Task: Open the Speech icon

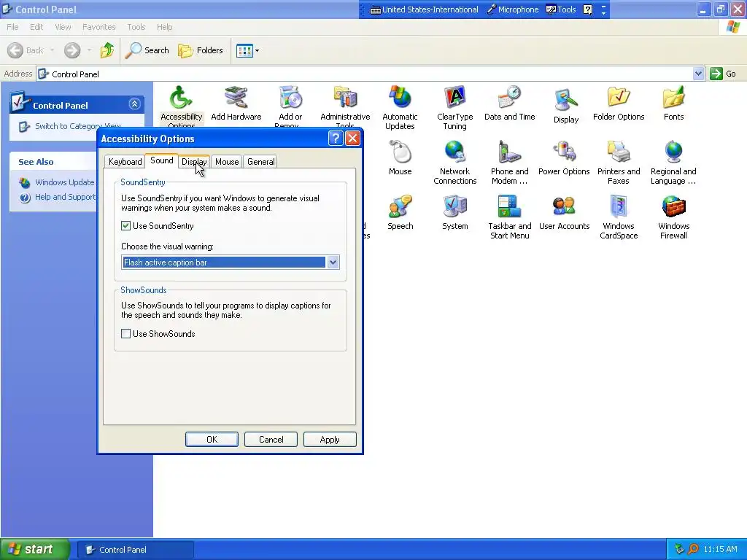Action: point(400,213)
